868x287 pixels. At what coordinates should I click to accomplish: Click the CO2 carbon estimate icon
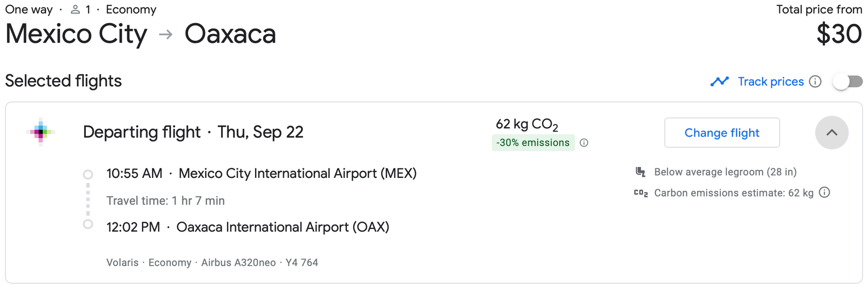point(641,193)
